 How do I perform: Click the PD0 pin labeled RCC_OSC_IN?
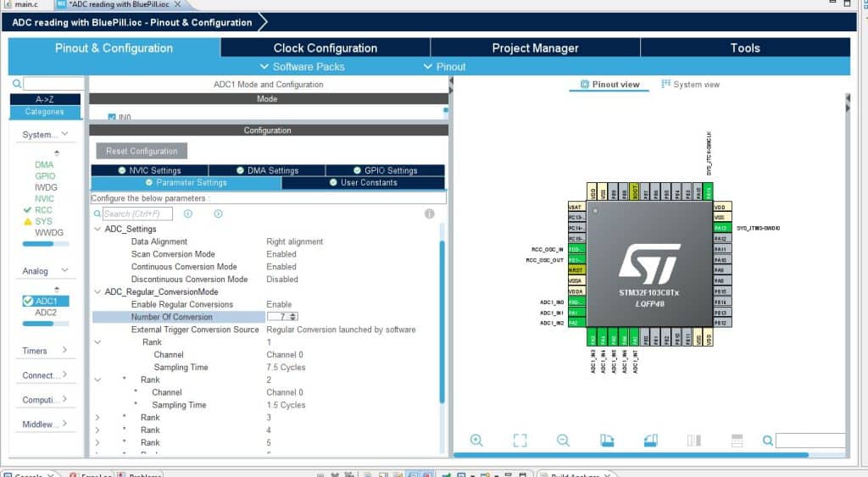[576, 249]
